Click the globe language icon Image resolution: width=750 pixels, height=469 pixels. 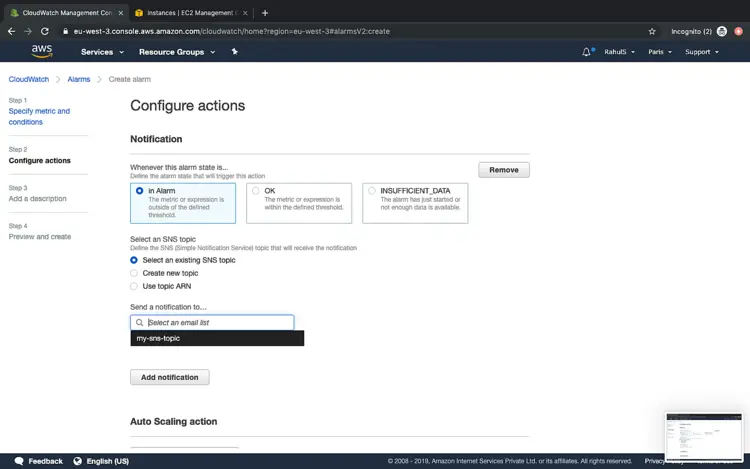click(77, 461)
